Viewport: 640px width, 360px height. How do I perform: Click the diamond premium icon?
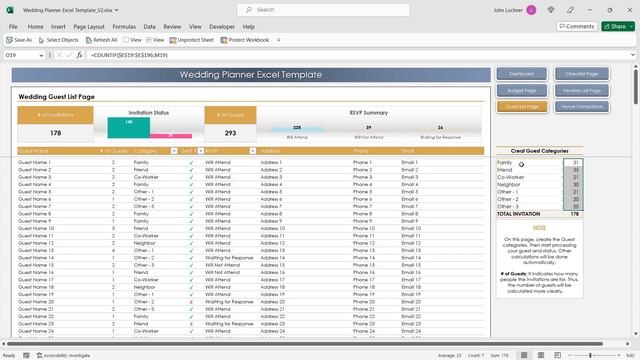pos(551,10)
